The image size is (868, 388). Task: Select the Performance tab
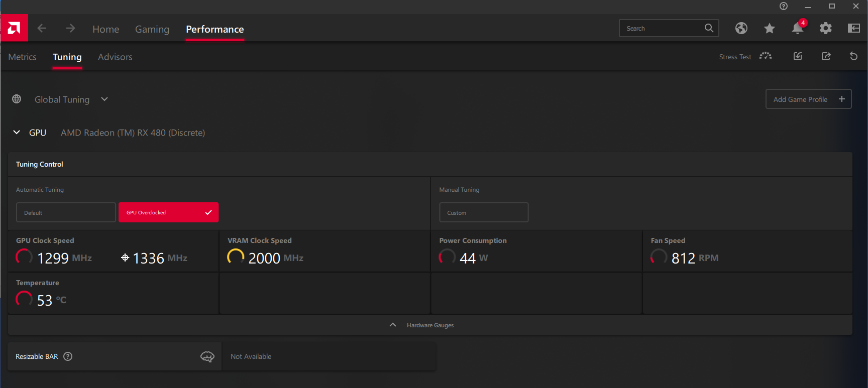[x=215, y=29]
